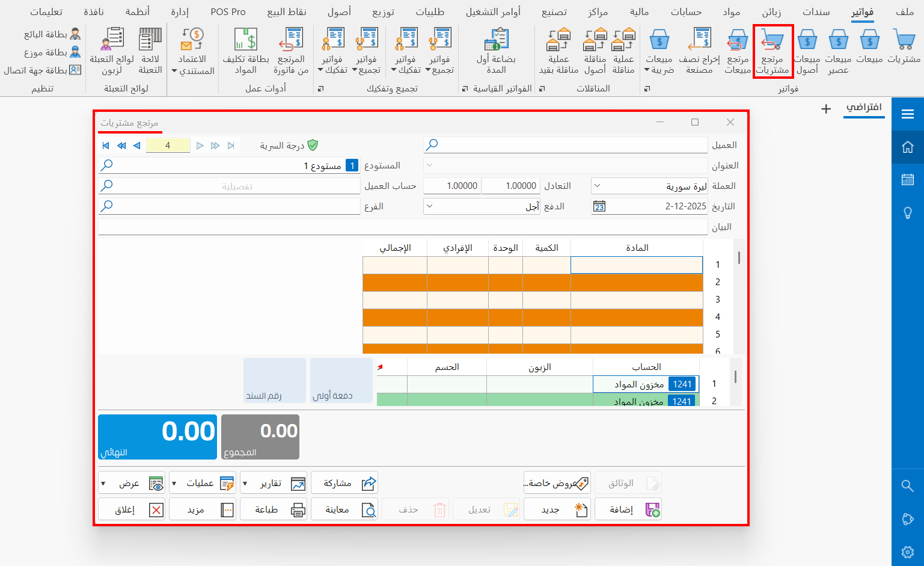Click the items table vertical scrollbar

(x=739, y=259)
